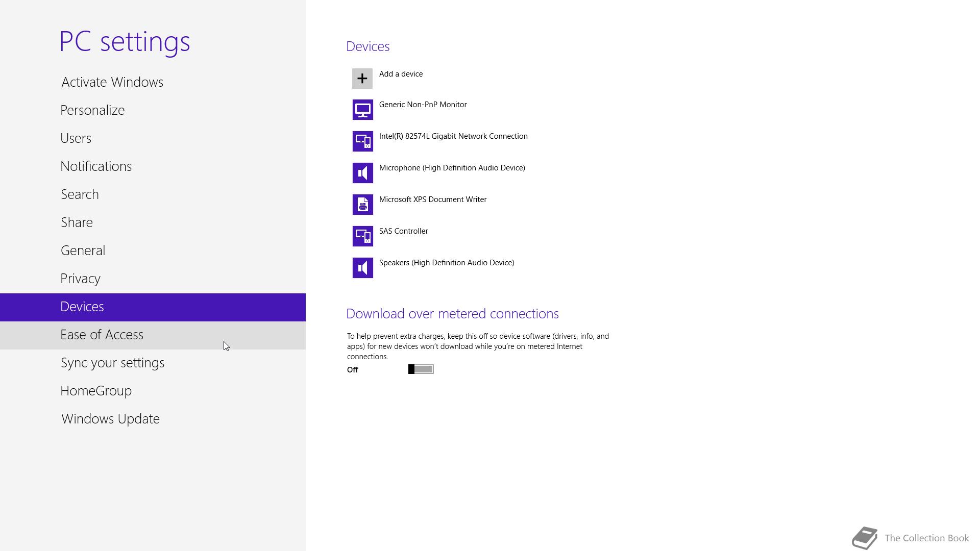The image size is (980, 551).
Task: Select the SAS Controller text entry
Action: pos(403,231)
